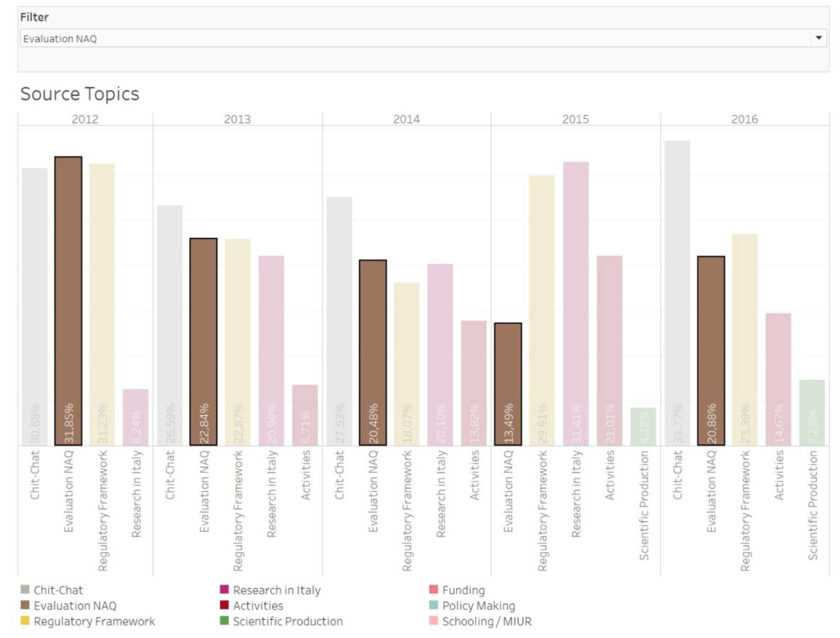Click the 2013 column header
Viewport: 840px width, 638px height.
tap(237, 119)
